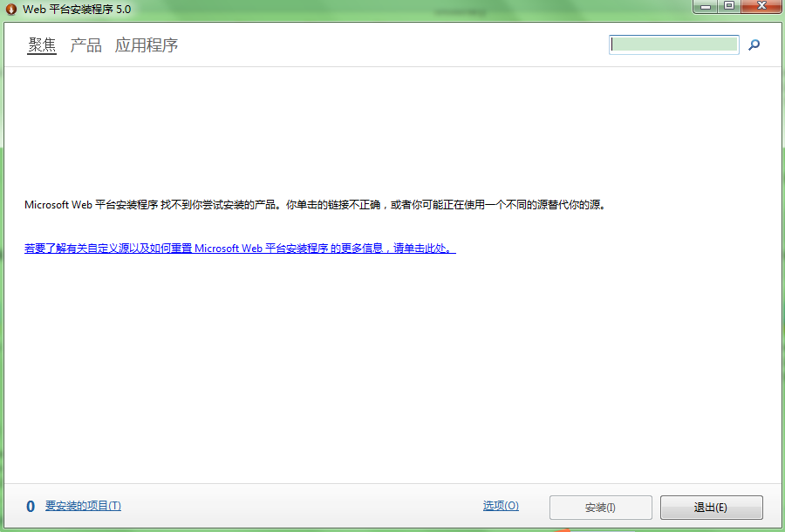
Task: View the 要安装的项目 list link
Action: click(83, 506)
